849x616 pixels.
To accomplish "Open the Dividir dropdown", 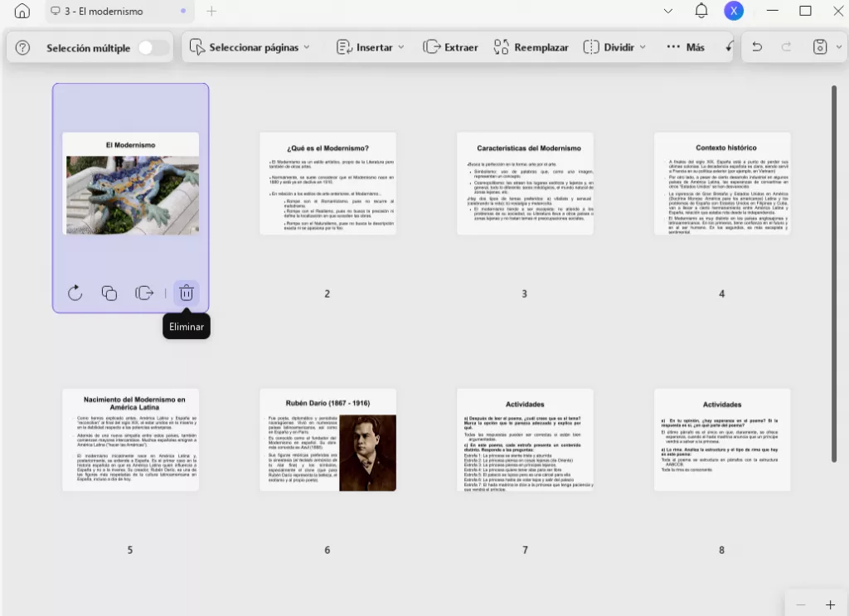I will (x=614, y=47).
